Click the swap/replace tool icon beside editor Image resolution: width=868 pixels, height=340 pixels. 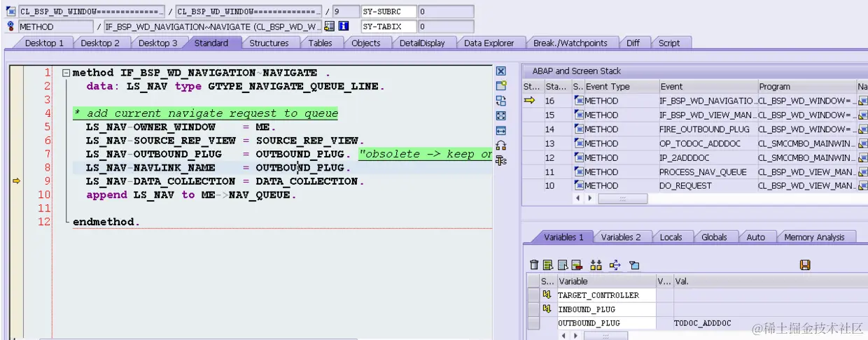[500, 101]
